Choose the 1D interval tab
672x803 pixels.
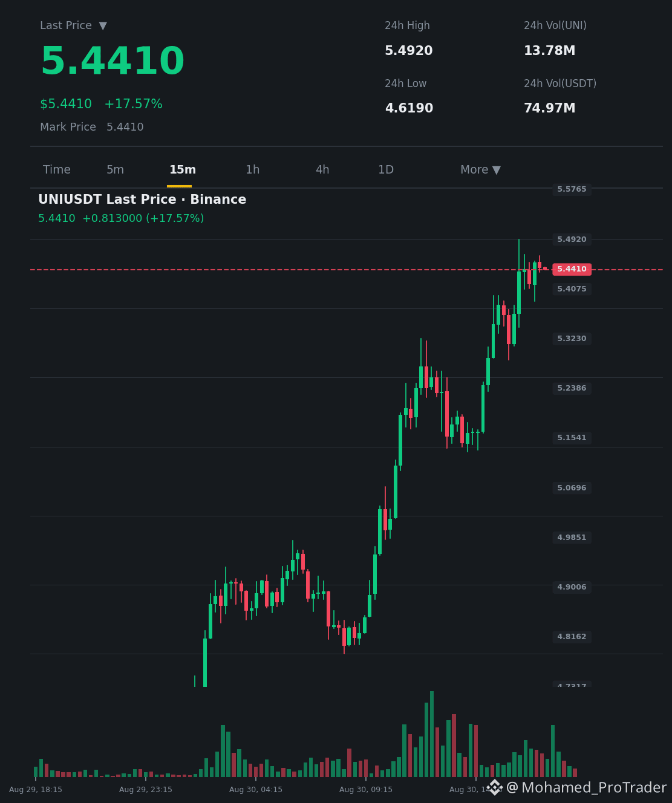pyautogui.click(x=386, y=170)
